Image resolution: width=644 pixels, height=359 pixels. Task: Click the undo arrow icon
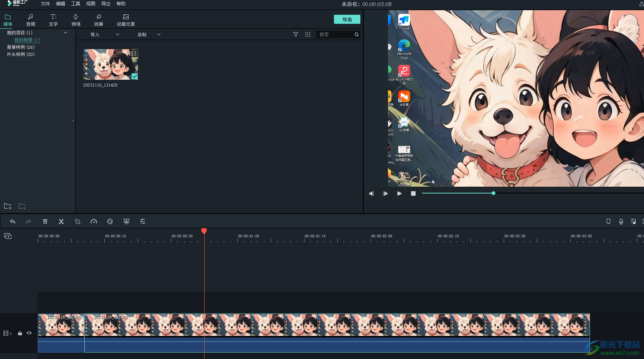(x=12, y=221)
